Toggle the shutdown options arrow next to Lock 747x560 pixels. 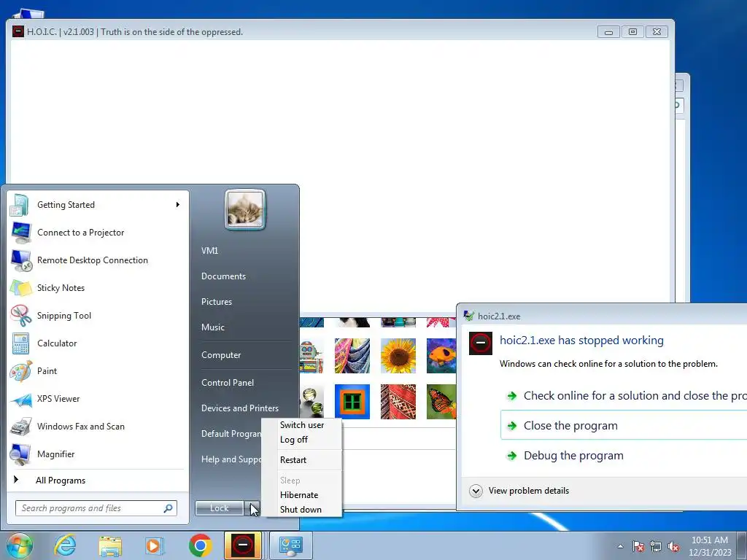coord(253,508)
